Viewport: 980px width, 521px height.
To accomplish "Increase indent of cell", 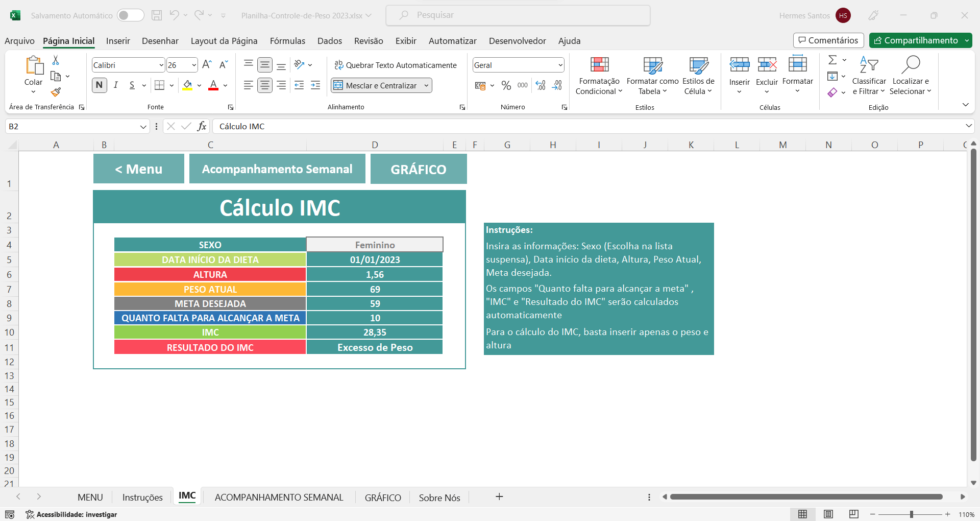I will click(315, 85).
